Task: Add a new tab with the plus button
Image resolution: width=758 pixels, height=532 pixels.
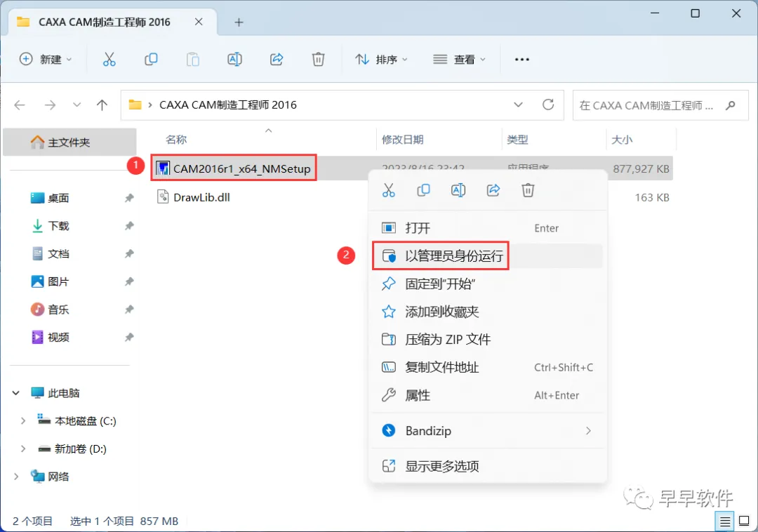Action: pos(239,22)
